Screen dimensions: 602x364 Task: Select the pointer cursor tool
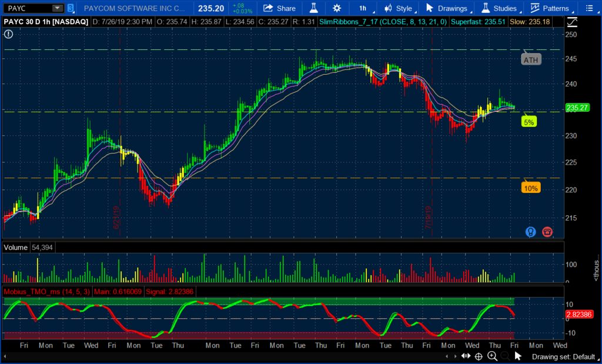tap(518, 356)
